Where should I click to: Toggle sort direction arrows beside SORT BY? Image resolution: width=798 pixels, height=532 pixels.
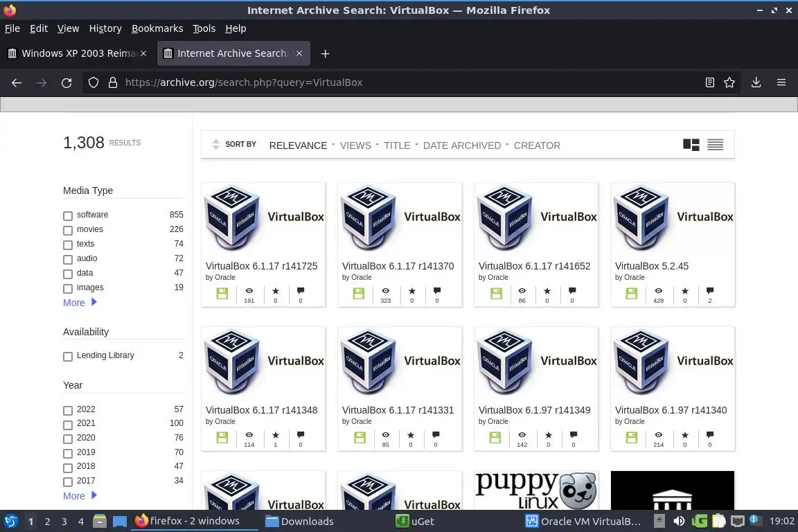216,145
